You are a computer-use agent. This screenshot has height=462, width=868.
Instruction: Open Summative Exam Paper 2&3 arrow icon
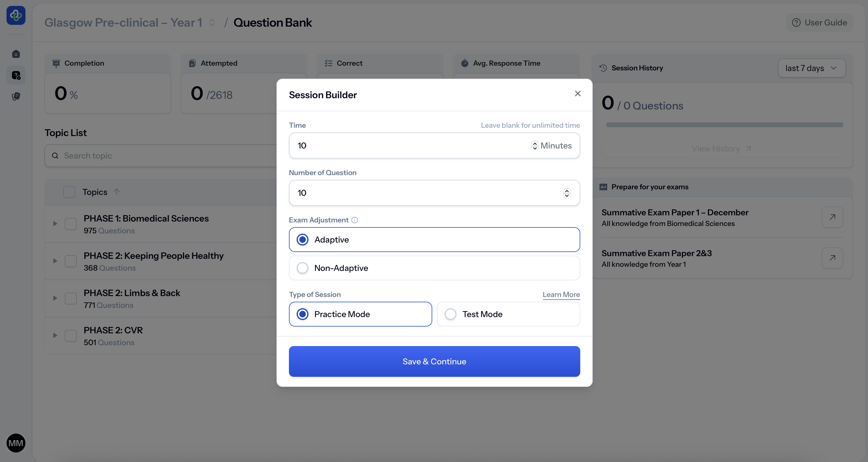[x=832, y=258]
